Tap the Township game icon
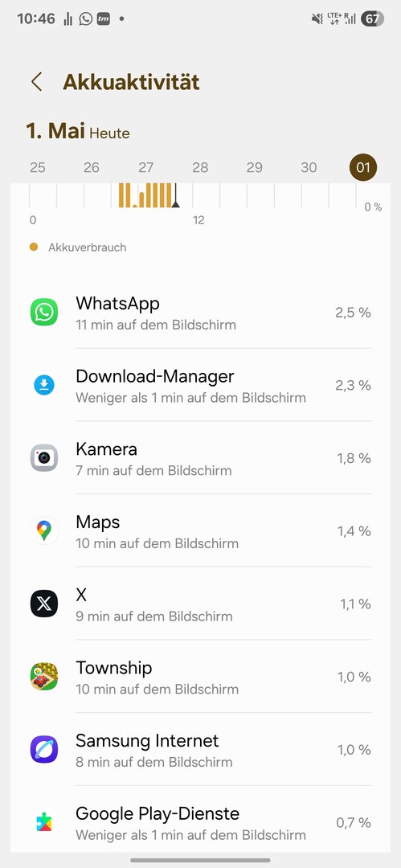Image resolution: width=401 pixels, height=868 pixels. [43, 677]
